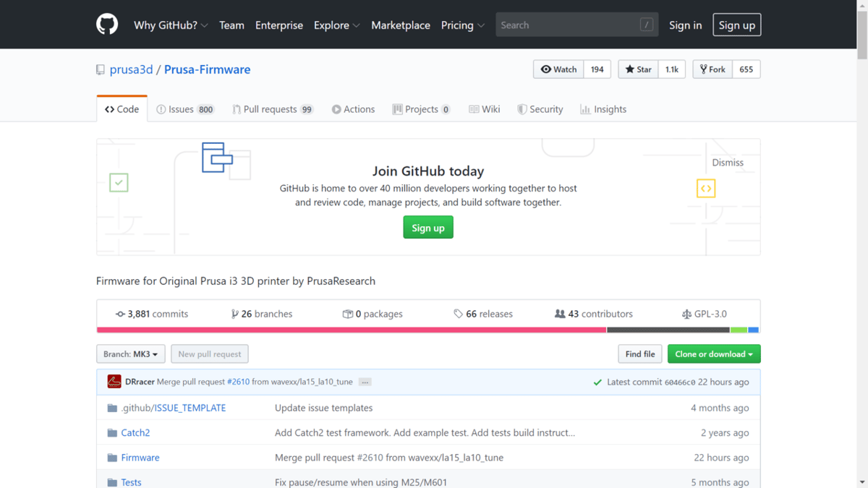Click the folder icon for .github
This screenshot has height=488, width=868.
coord(112,408)
